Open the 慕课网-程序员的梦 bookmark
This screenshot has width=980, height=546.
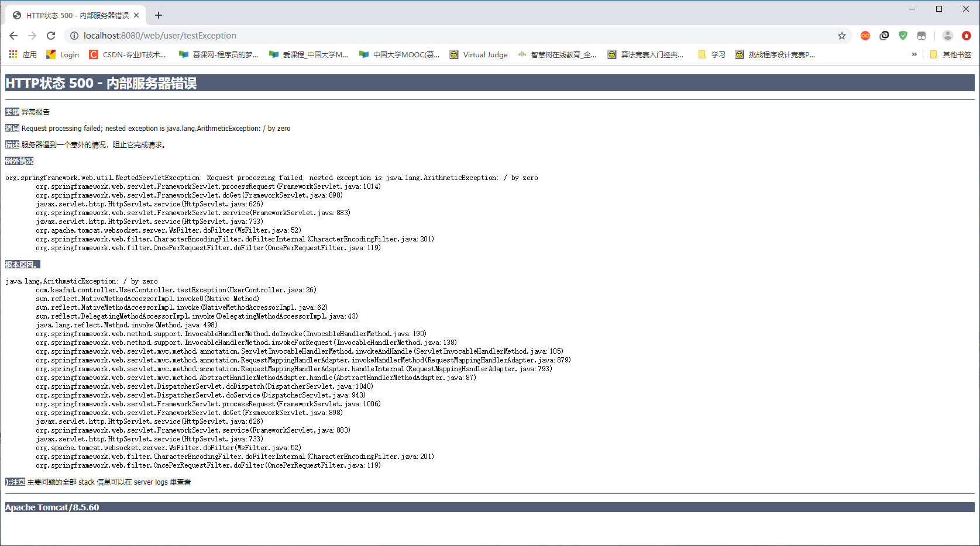[x=219, y=54]
